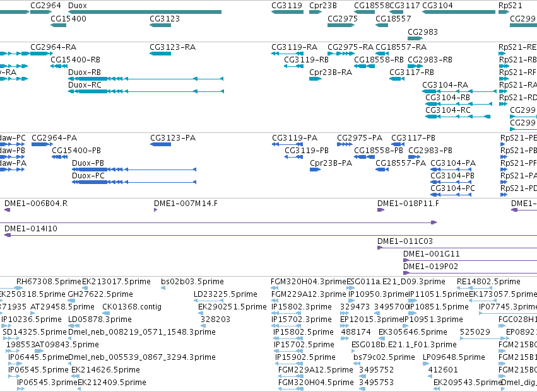Click the CG3119-PB protein label
537x392 pixels.
307,151
